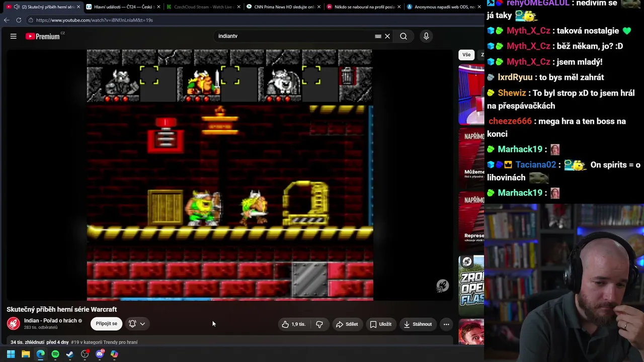Image resolution: width=644 pixels, height=362 pixels.
Task: Run the search with the magnifier button
Action: point(404,36)
